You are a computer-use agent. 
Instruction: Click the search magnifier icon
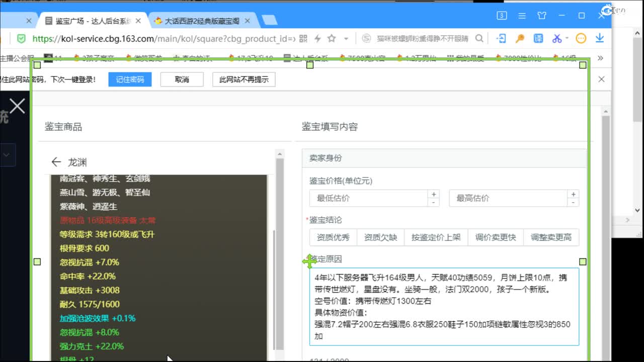[479, 38]
